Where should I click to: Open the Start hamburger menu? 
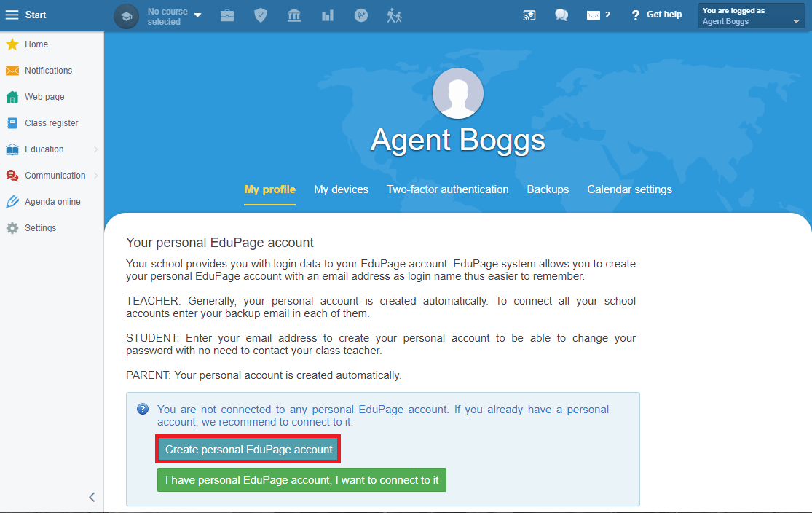[25, 15]
